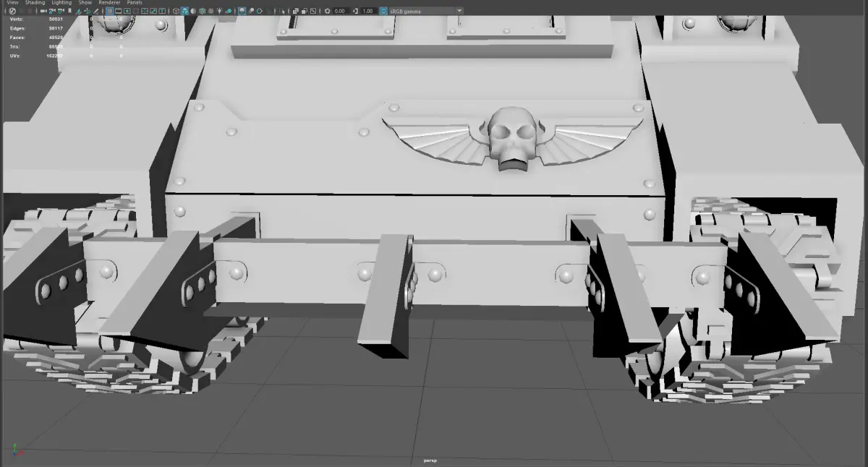Toggle Wireframe on Shaded
The width and height of the screenshot is (868, 467).
tap(202, 11)
